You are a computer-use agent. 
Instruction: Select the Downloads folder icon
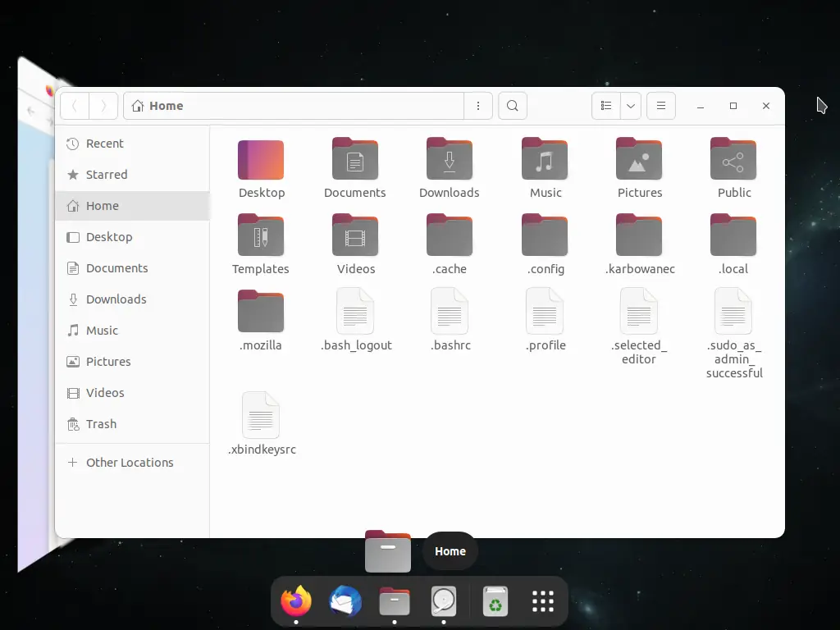[x=450, y=158]
